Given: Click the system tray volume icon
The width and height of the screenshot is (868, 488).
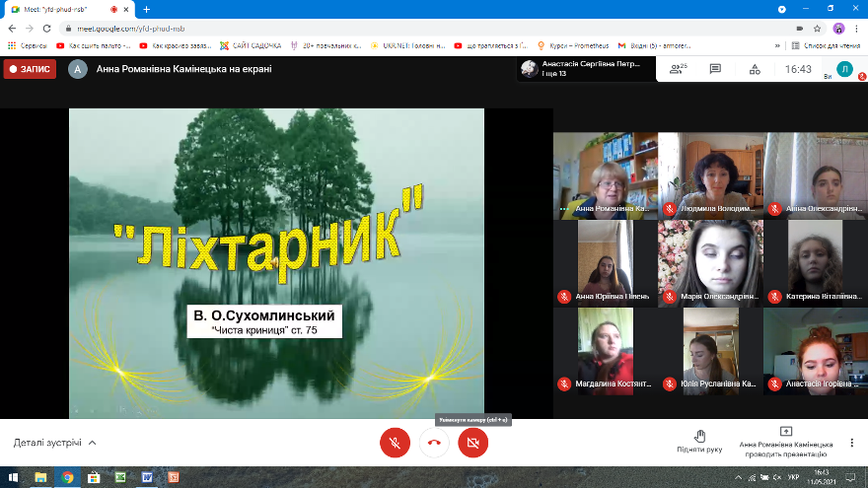Looking at the screenshot, I should point(777,477).
